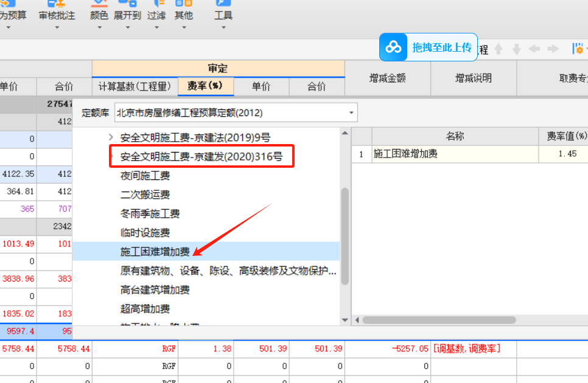Select 临时设施费 in the list
The height and width of the screenshot is (383, 588).
tap(145, 233)
